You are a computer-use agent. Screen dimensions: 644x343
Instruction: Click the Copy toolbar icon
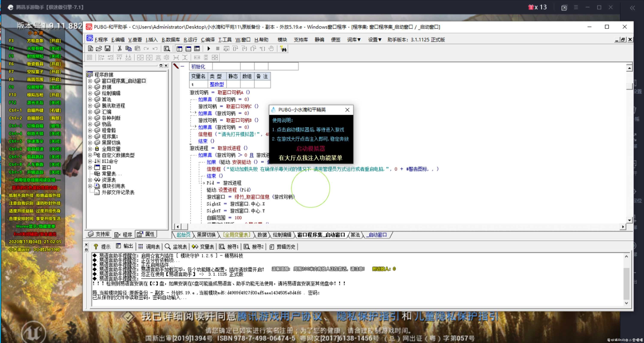click(x=128, y=48)
